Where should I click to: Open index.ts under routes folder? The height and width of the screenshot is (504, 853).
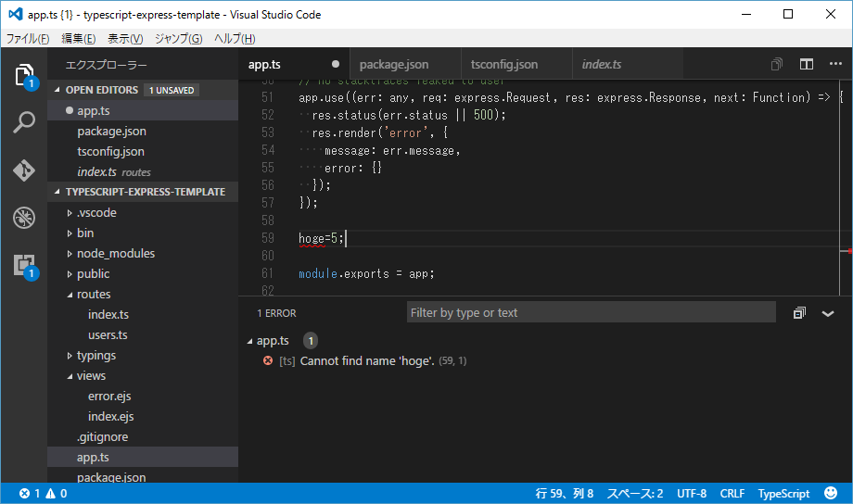143,314
